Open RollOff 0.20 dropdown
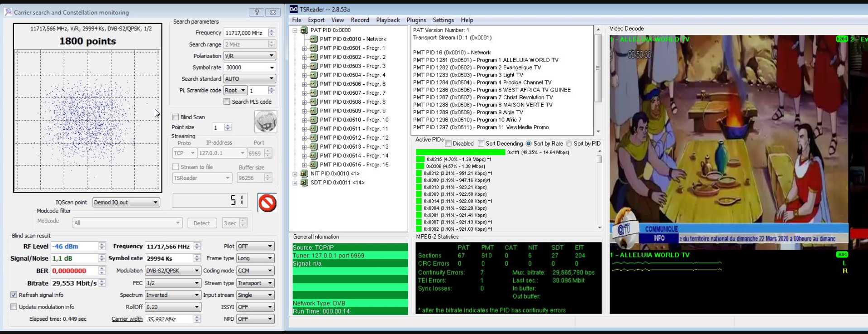 tap(172, 307)
